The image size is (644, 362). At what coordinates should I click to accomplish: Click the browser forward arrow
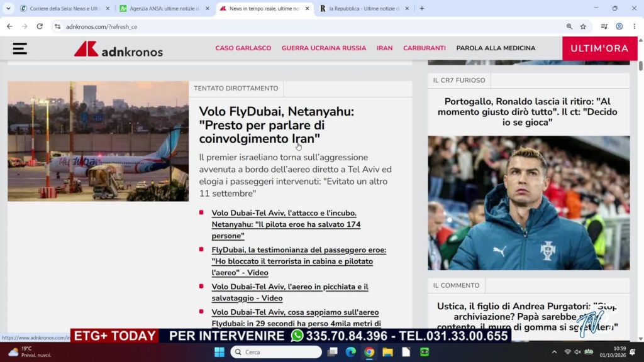[x=25, y=26]
